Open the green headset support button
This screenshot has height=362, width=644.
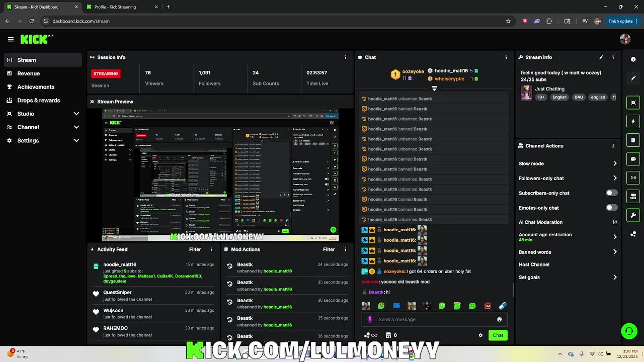pos(629,331)
